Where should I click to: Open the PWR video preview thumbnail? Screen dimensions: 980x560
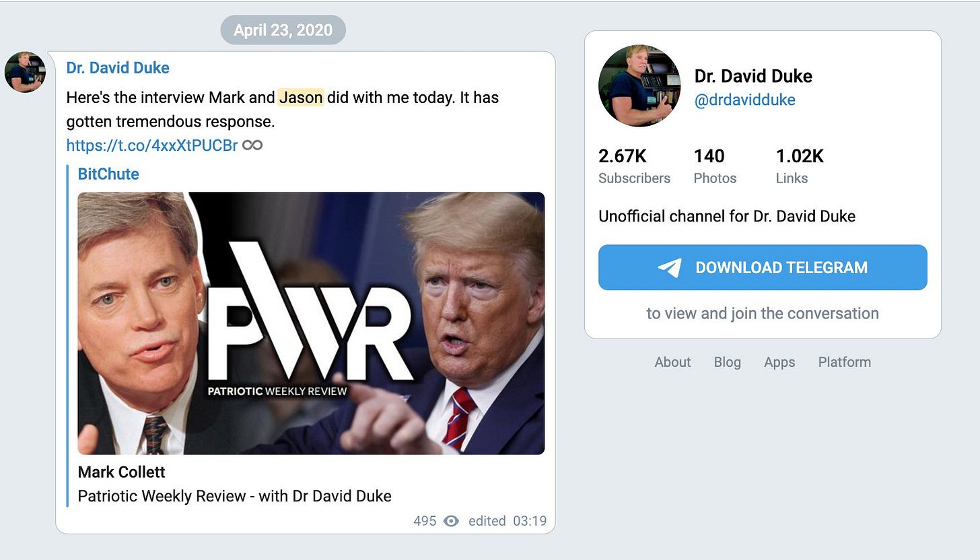[x=311, y=323]
